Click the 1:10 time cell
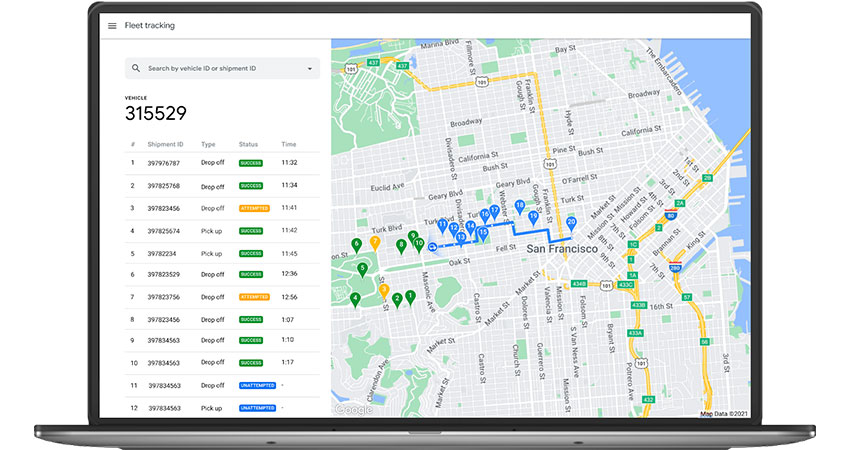 point(288,340)
